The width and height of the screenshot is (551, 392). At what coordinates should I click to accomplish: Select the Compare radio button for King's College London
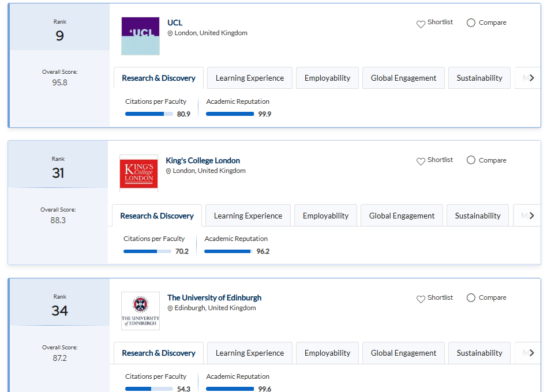[x=471, y=160]
